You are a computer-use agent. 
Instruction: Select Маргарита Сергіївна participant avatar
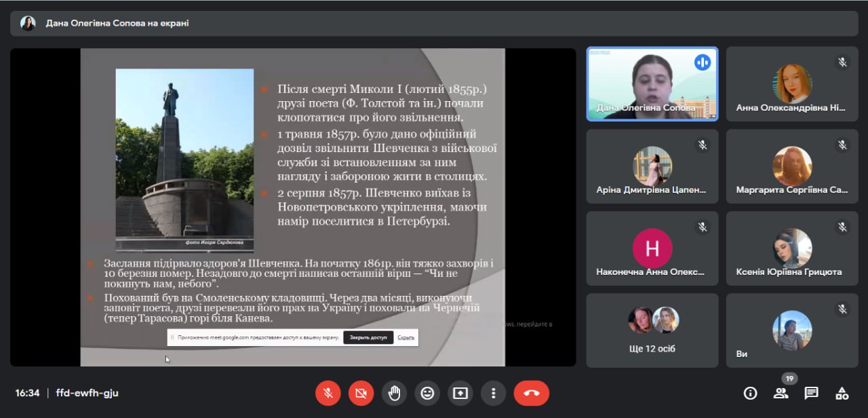[792, 166]
